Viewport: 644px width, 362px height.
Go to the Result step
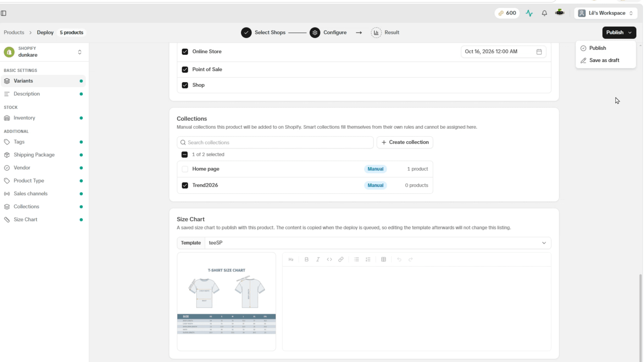[385, 32]
